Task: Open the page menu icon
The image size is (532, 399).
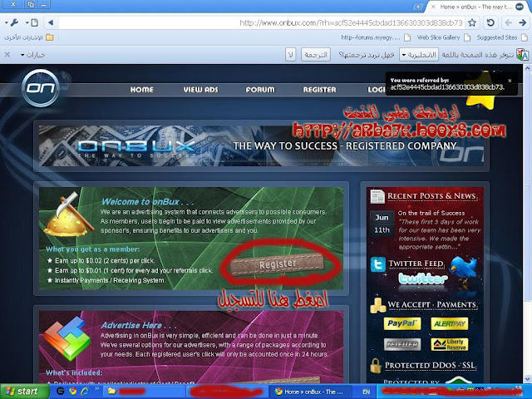Action: [x=34, y=22]
